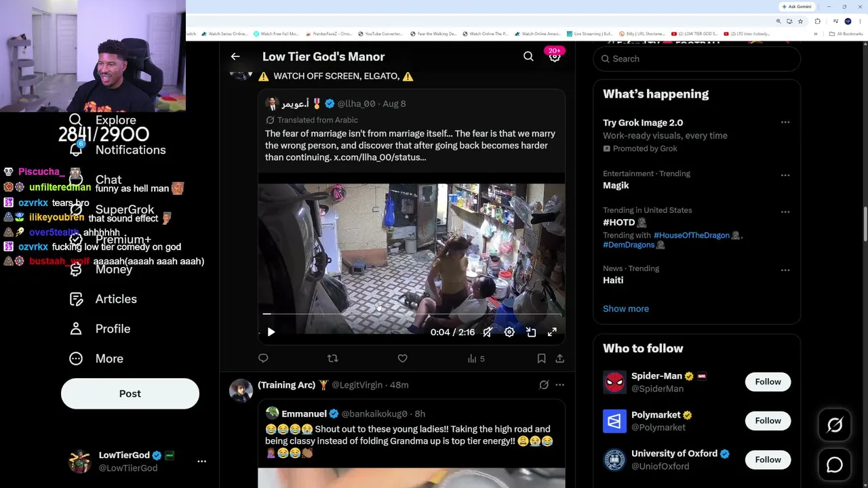
Task: Go back using the arrow beside Low Tier God's Manor
Action: (235, 57)
